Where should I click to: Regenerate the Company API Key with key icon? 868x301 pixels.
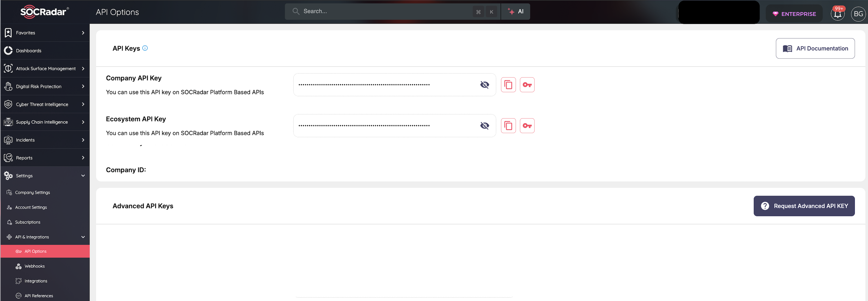pyautogui.click(x=527, y=85)
